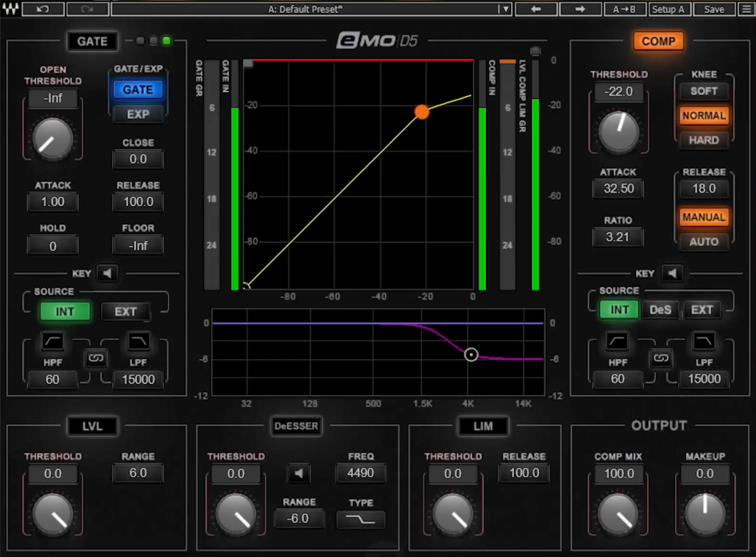Adjust the limiter Threshold knob
The height and width of the screenshot is (557, 756).
click(452, 513)
